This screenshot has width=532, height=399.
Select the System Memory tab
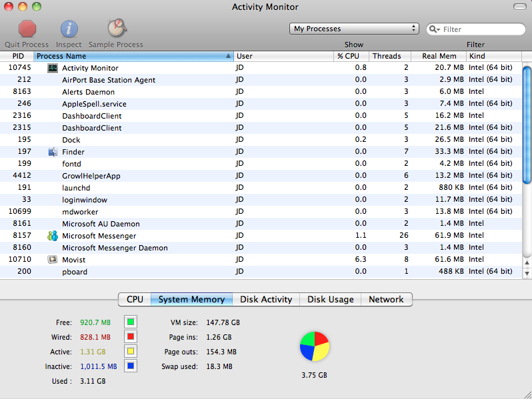pos(192,299)
